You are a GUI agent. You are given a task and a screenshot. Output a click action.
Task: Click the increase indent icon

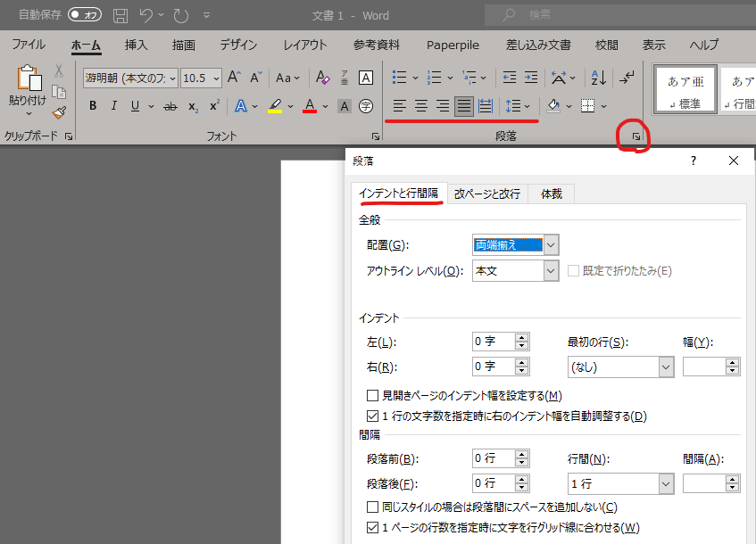tap(531, 77)
